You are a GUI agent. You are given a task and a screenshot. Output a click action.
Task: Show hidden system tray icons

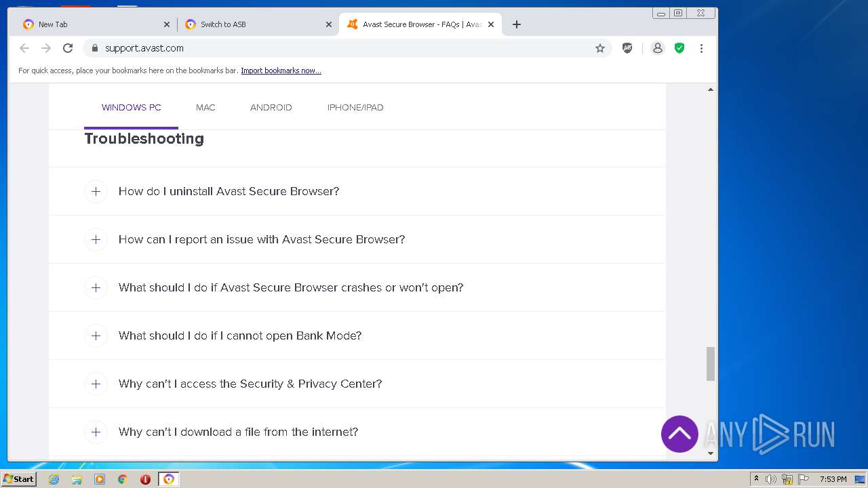click(x=756, y=479)
